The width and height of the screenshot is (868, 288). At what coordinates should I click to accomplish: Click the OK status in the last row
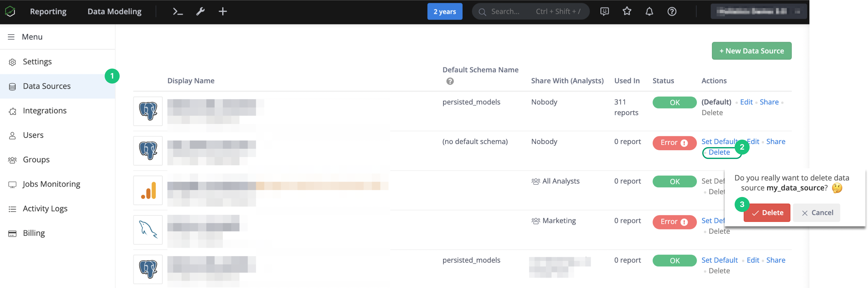point(674,261)
